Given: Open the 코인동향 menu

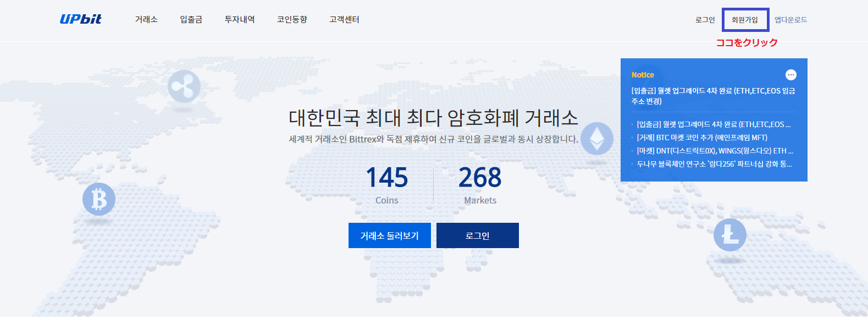Looking at the screenshot, I should 292,20.
